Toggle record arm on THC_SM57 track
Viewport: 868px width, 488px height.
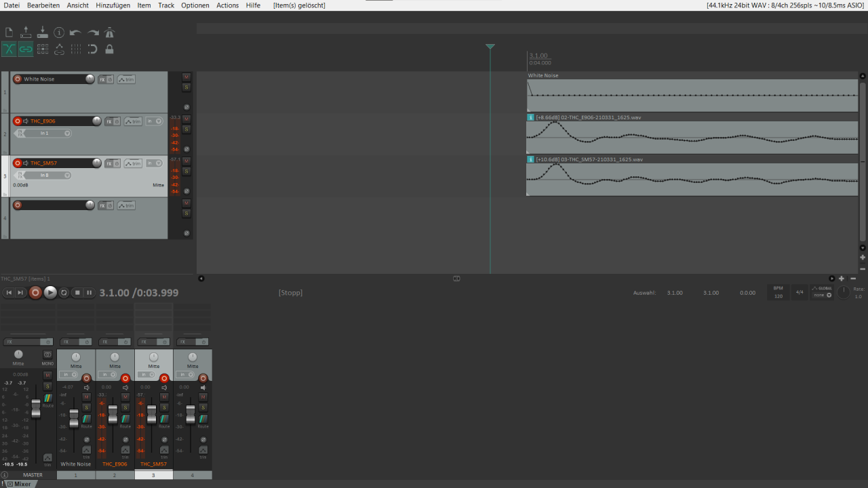coord(18,163)
